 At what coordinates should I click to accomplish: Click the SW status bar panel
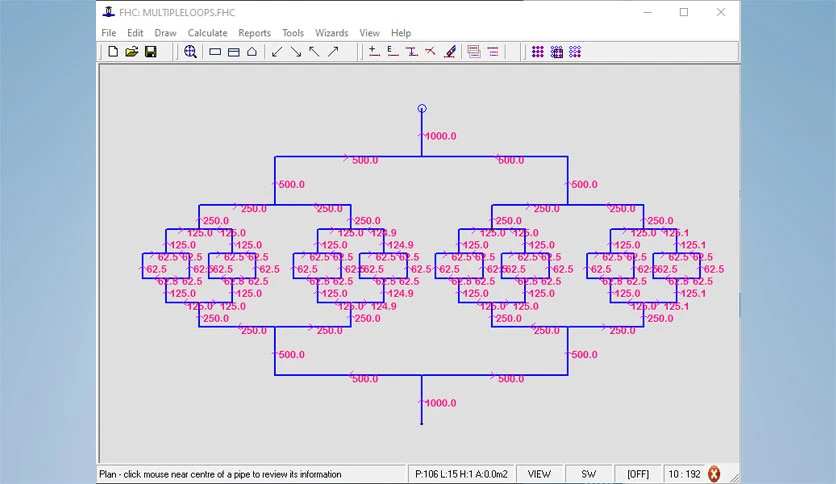pyautogui.click(x=589, y=474)
